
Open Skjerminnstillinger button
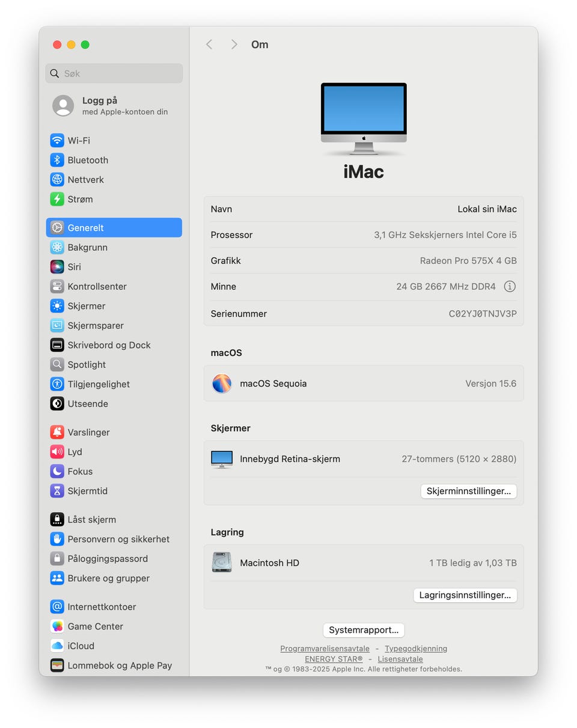[x=468, y=491]
